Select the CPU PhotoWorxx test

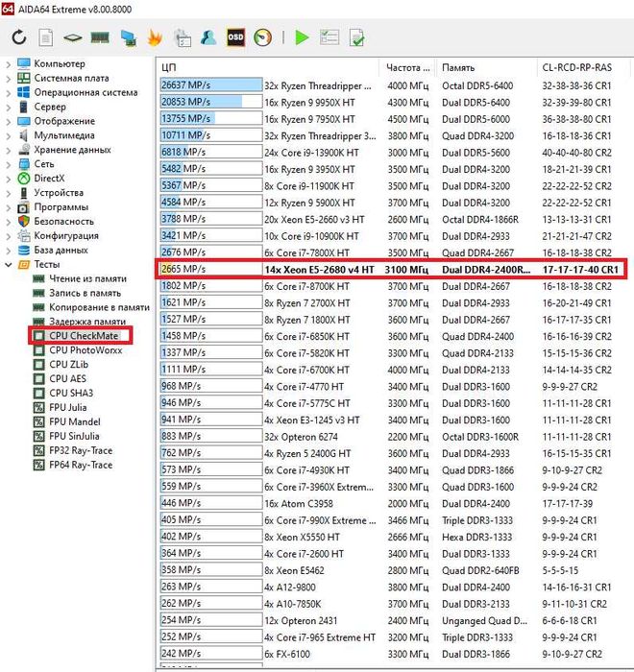pos(85,350)
